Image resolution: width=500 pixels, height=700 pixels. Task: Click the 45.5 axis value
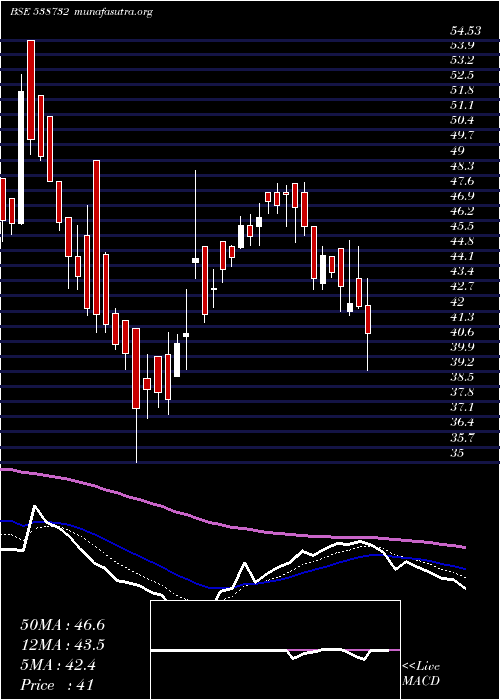pyautogui.click(x=462, y=226)
